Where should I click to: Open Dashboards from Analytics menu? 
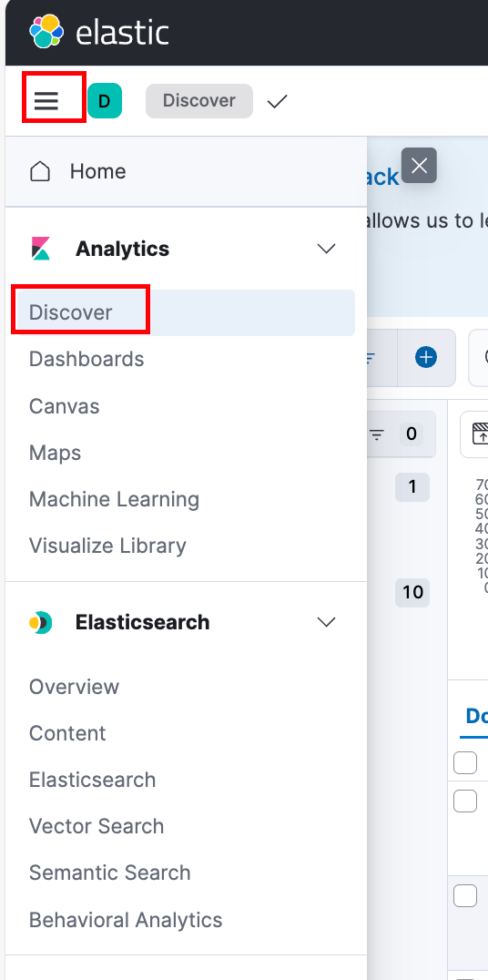pos(86,360)
